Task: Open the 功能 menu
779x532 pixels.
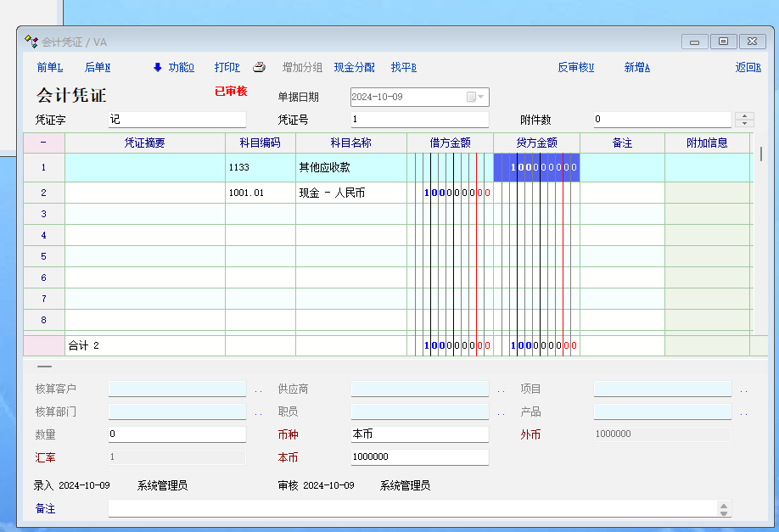Action: pyautogui.click(x=181, y=68)
